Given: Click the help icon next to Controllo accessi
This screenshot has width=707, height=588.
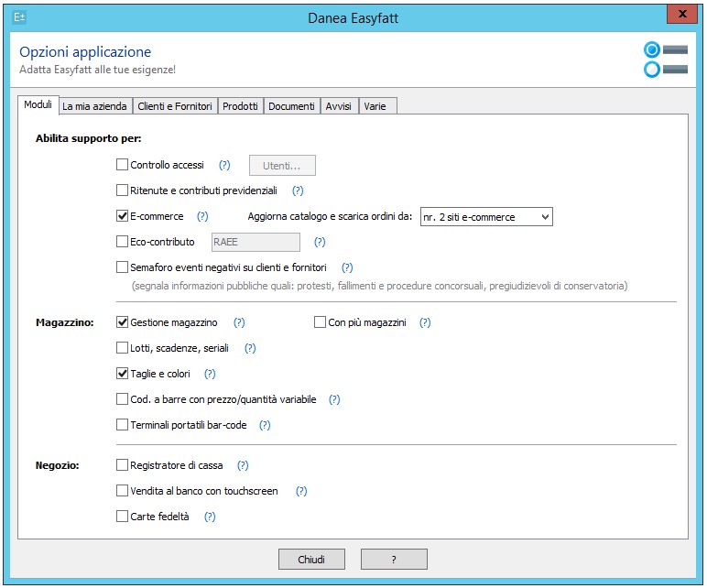Looking at the screenshot, I should tap(224, 166).
